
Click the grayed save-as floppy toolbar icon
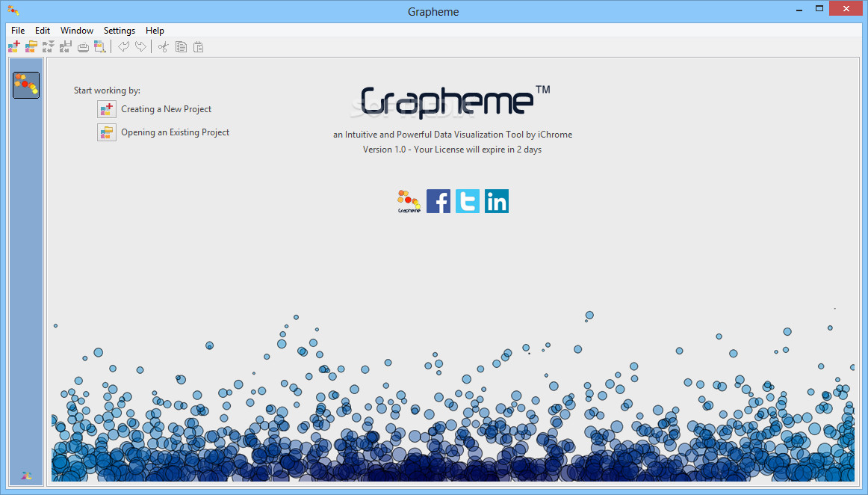tap(66, 47)
